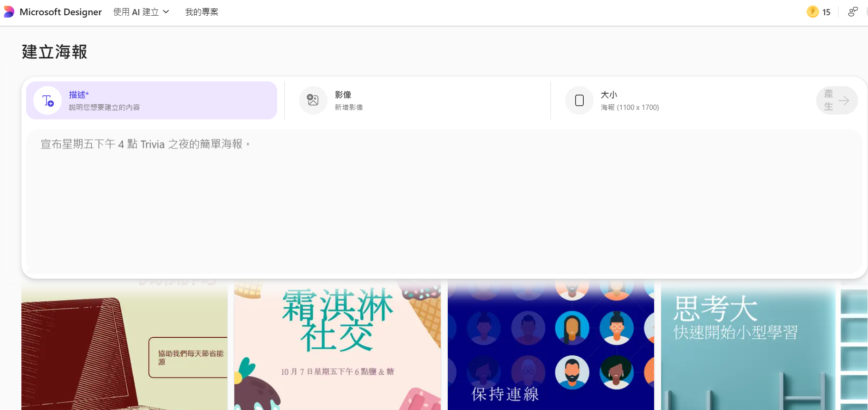Open the 使用 AI 建立 dropdown menu
Screen dimensions: 868x410
141,12
